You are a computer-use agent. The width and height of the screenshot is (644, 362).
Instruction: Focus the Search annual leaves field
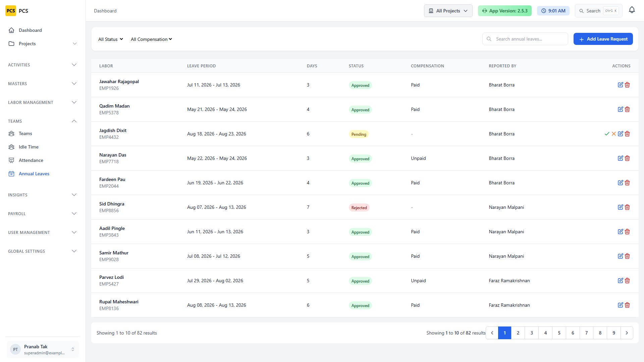click(525, 39)
